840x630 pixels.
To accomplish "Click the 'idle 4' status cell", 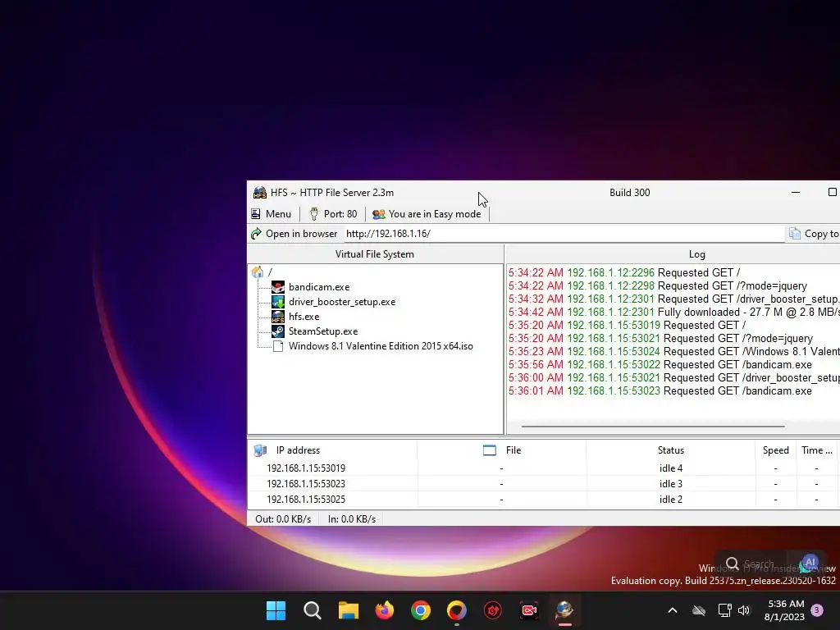I will point(671,468).
